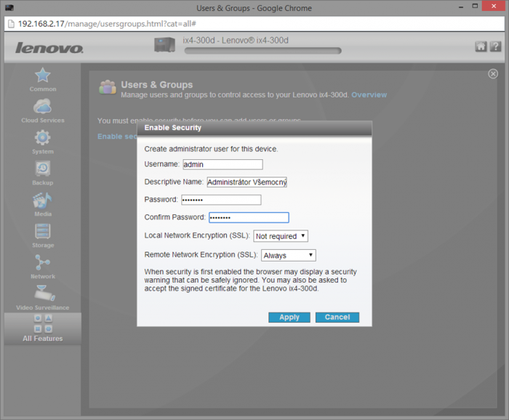This screenshot has height=420, width=509.
Task: Select the System gear icon
Action: [x=42, y=138]
